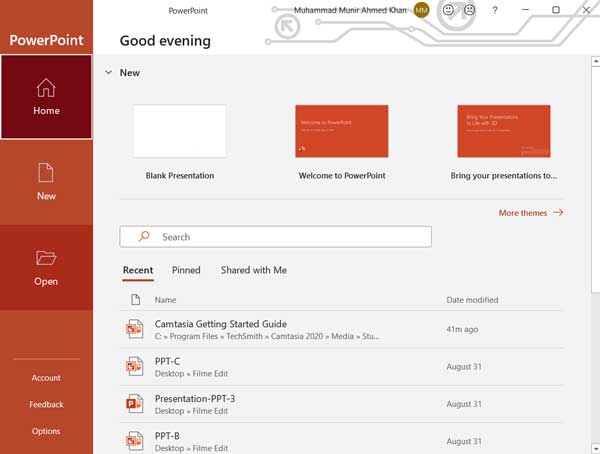Close the PowerPoint window
The height and width of the screenshot is (454, 600).
[586, 10]
